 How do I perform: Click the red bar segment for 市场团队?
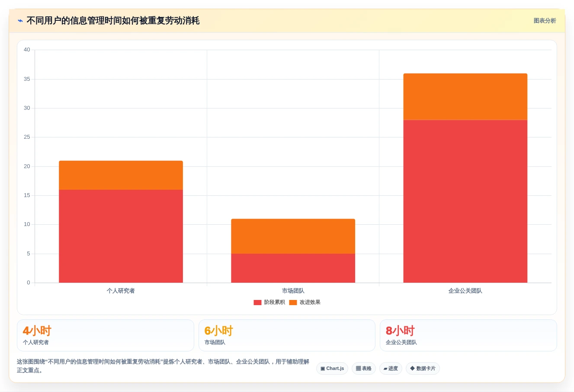[x=293, y=268]
